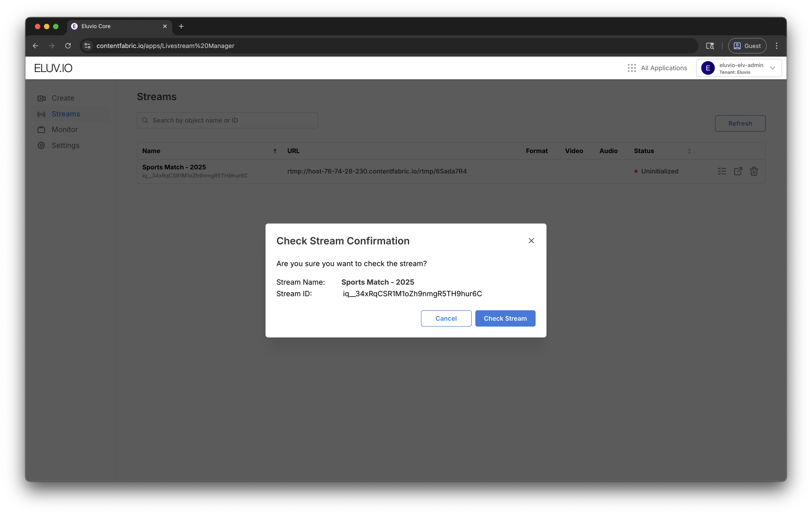Open the stream checklist icon
Image resolution: width=812 pixels, height=515 pixels.
pos(722,171)
